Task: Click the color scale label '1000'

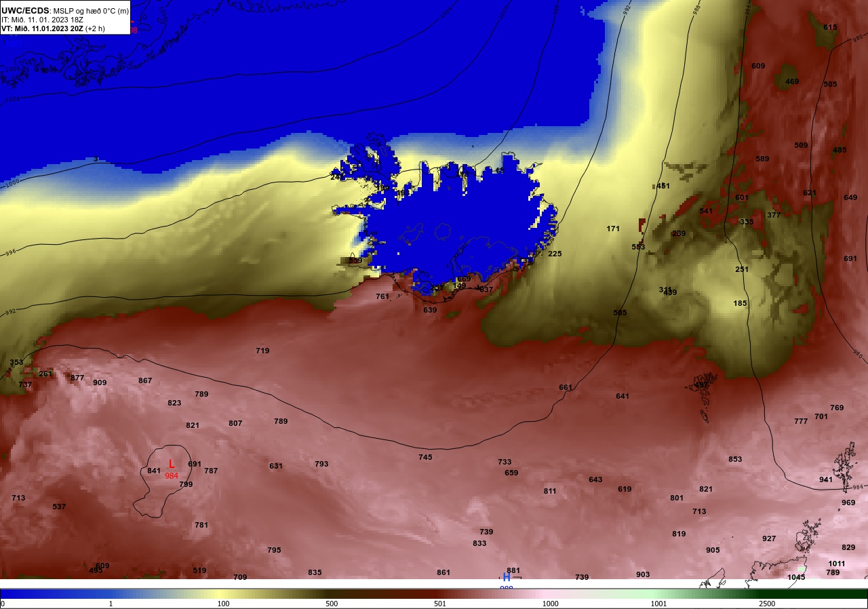Action: (550, 604)
